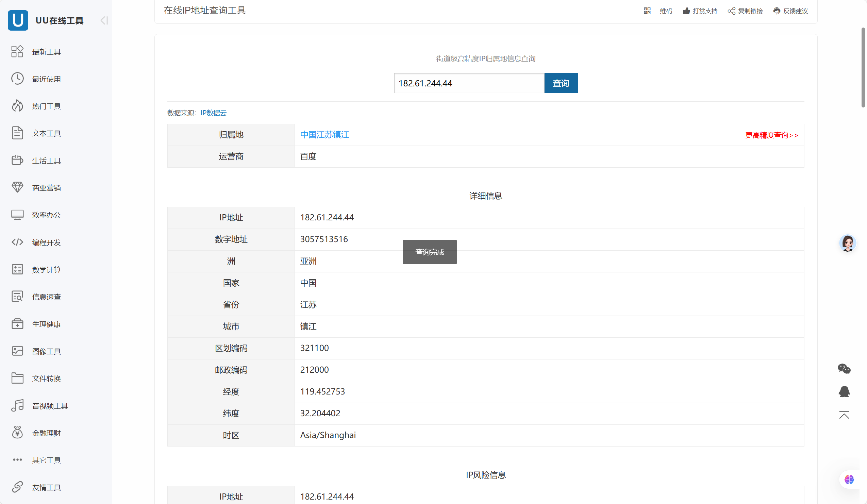Open the 热门工具 category
The image size is (867, 504).
(46, 106)
